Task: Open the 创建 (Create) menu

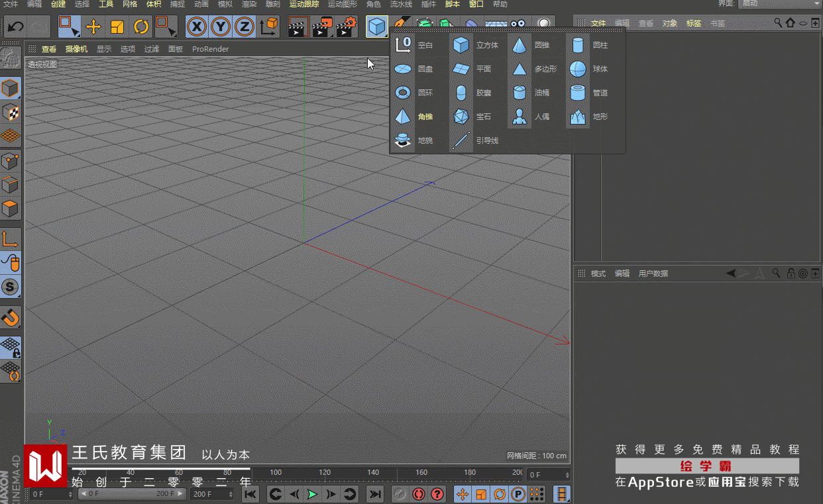Action: click(58, 4)
